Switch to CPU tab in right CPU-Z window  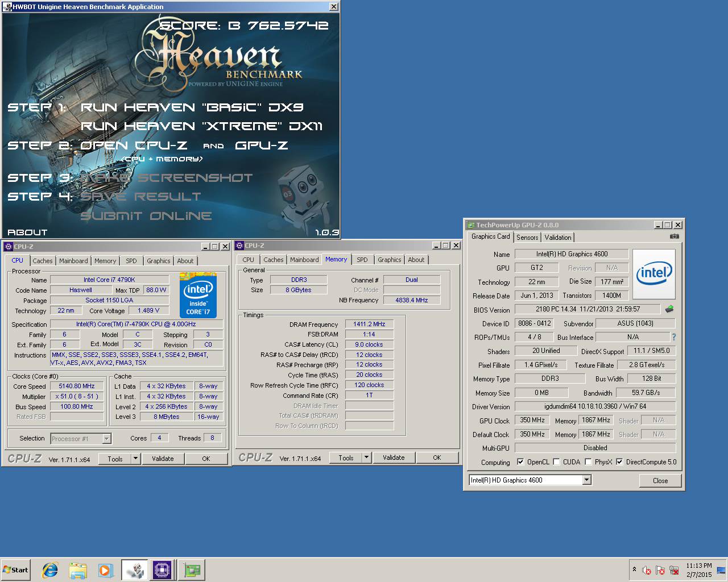tap(249, 260)
